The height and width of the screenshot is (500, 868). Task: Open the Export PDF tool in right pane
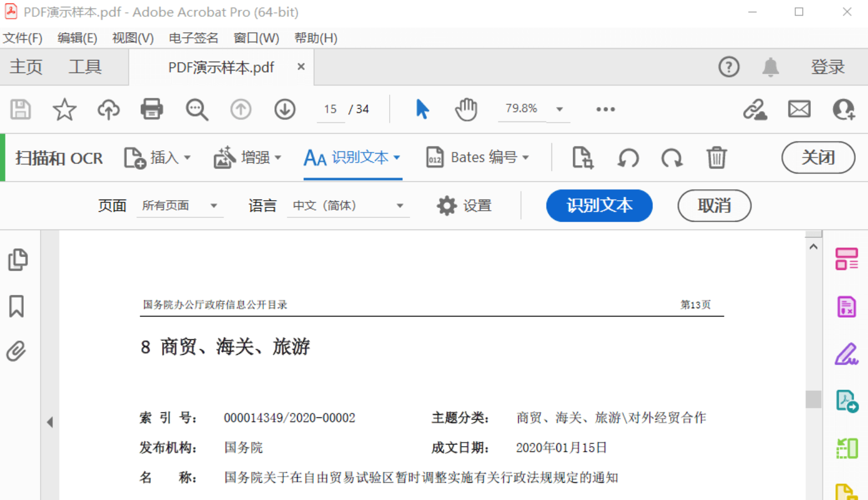point(847,401)
